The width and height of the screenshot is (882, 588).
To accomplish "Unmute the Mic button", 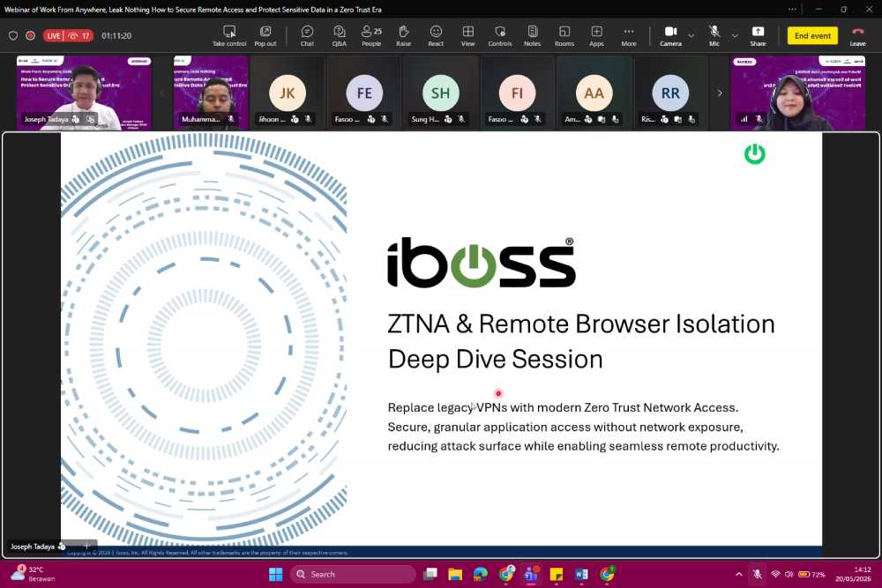I will coord(714,36).
